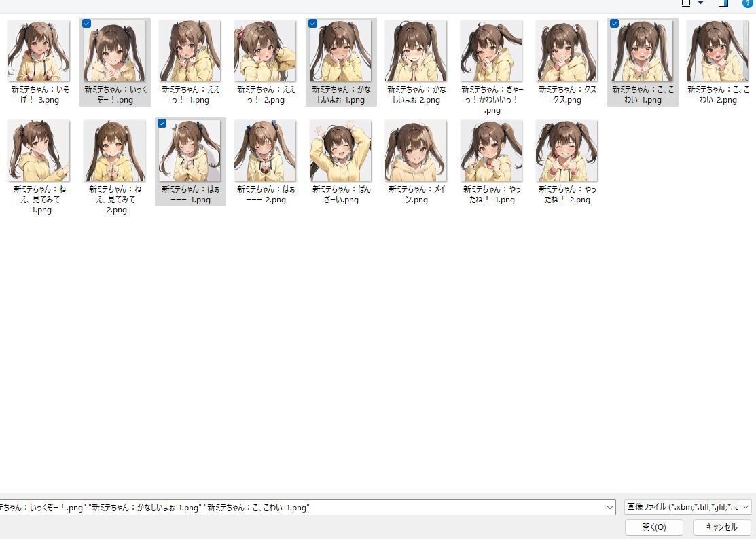Uncheck the checkbox on はぁーーー-1.png
This screenshot has height=539, width=756.
(x=162, y=124)
